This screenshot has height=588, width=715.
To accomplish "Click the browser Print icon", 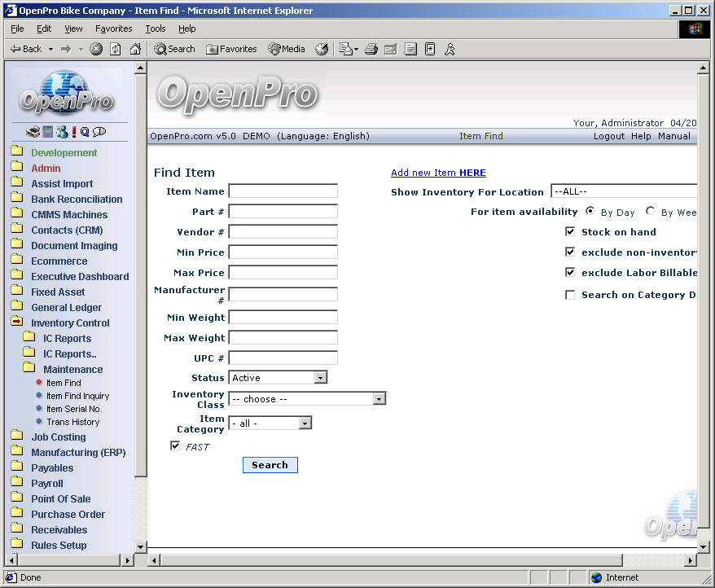I will [371, 49].
